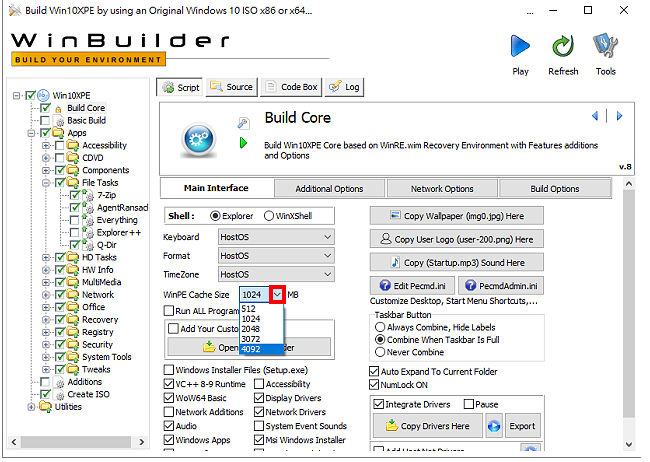Click Copy User Logo (user-200.png) Here

coord(456,239)
